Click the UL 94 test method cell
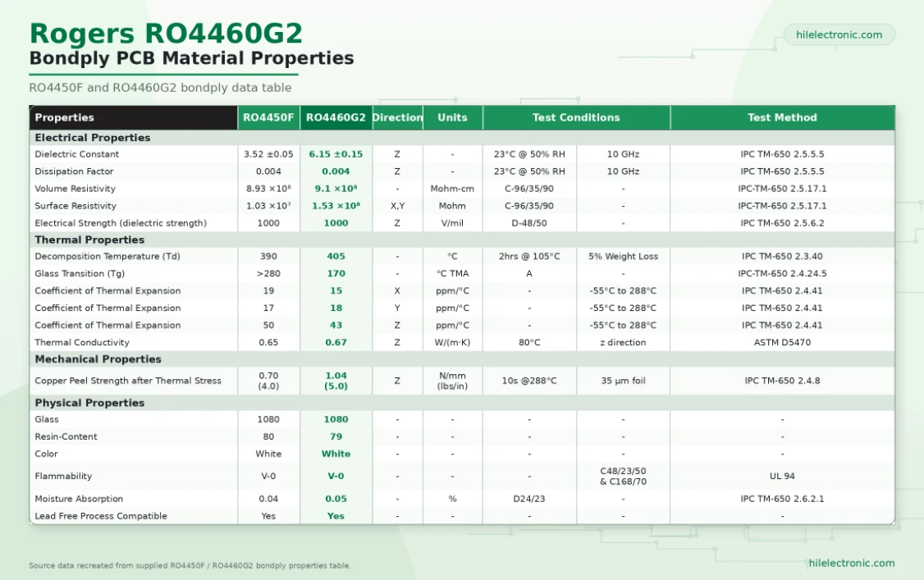 tap(783, 477)
